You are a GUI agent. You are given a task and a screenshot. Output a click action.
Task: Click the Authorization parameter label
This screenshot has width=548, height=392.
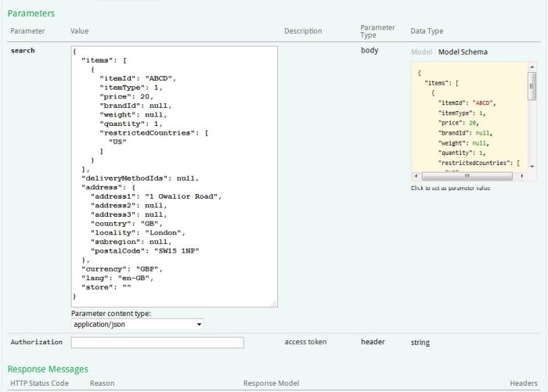tap(36, 342)
